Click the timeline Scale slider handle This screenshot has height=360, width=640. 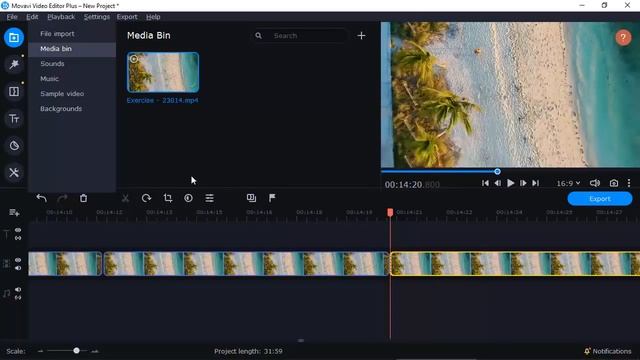click(76, 351)
